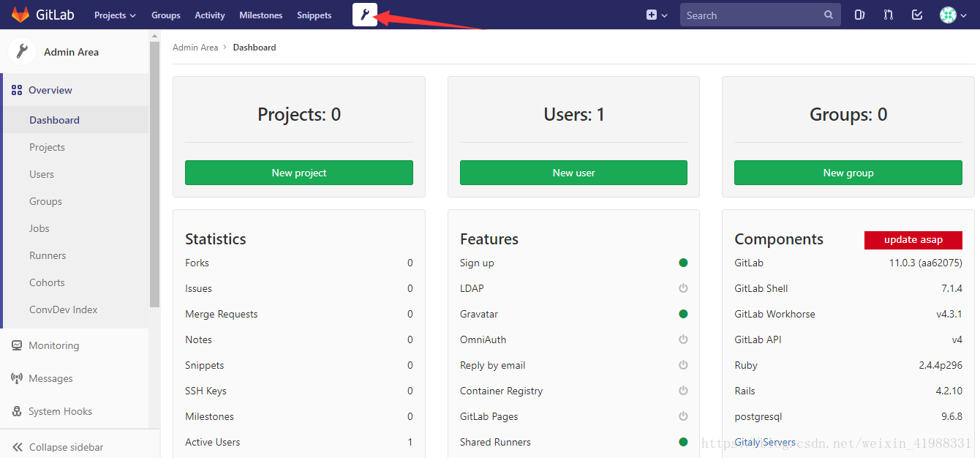Click the Merge Requests statistics row
This screenshot has height=458, width=980.
(x=299, y=314)
